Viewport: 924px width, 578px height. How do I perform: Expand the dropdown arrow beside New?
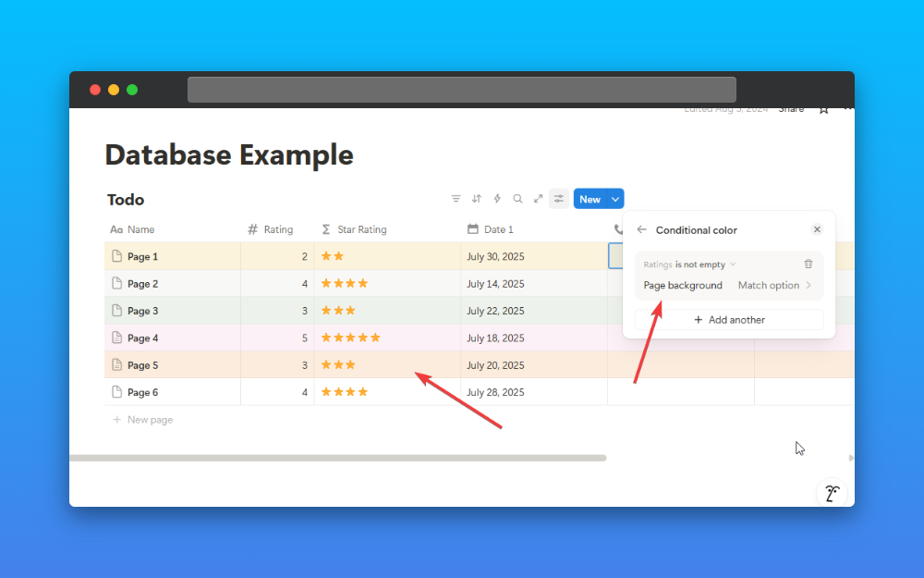point(615,200)
